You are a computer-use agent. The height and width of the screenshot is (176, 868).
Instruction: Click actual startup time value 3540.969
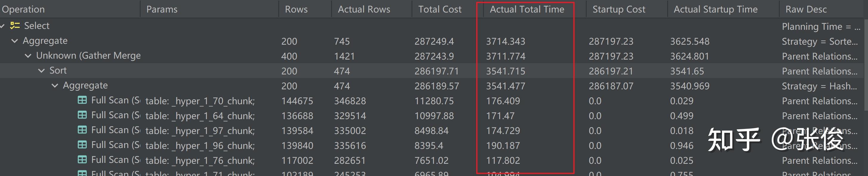(690, 86)
